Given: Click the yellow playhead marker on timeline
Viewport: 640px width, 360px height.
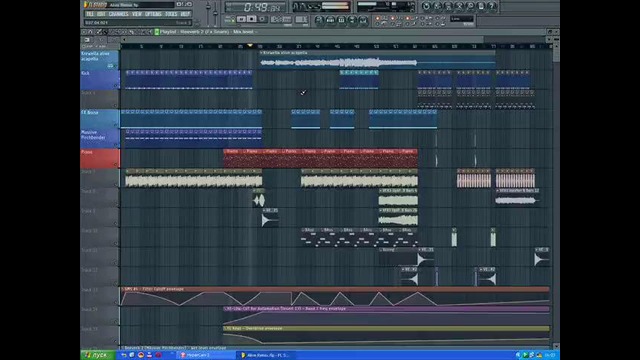Looking at the screenshot, I should click(250, 46).
